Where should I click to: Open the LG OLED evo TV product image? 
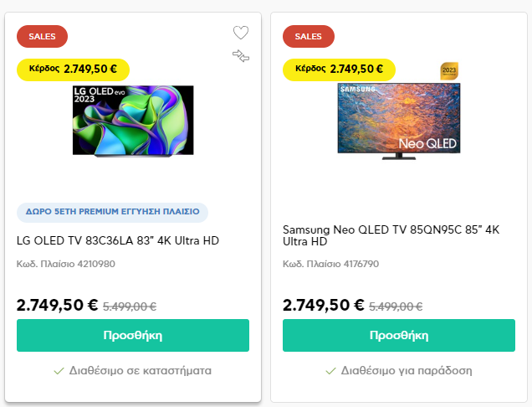[132, 121]
